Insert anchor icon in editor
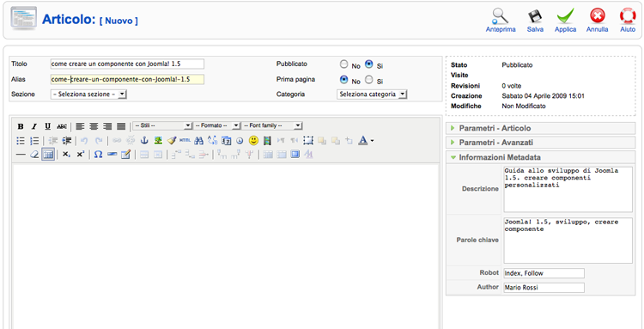Viewport: 644px width, 329px height. (144, 141)
